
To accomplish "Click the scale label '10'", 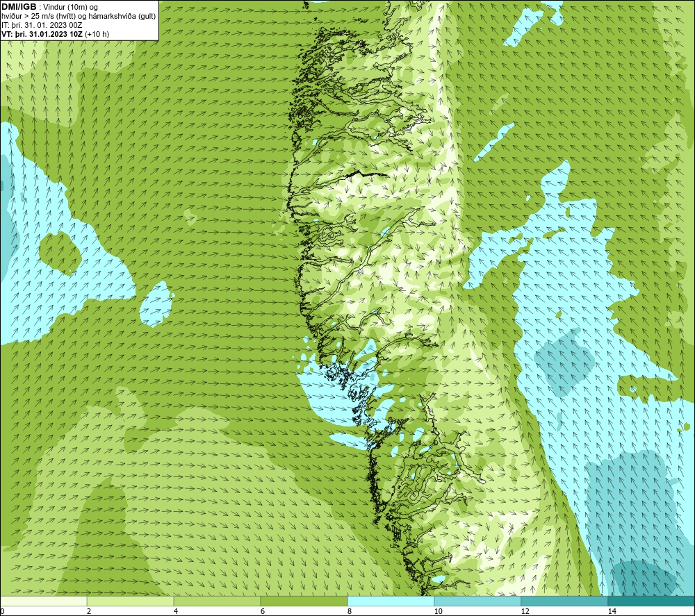I will pos(439,611).
